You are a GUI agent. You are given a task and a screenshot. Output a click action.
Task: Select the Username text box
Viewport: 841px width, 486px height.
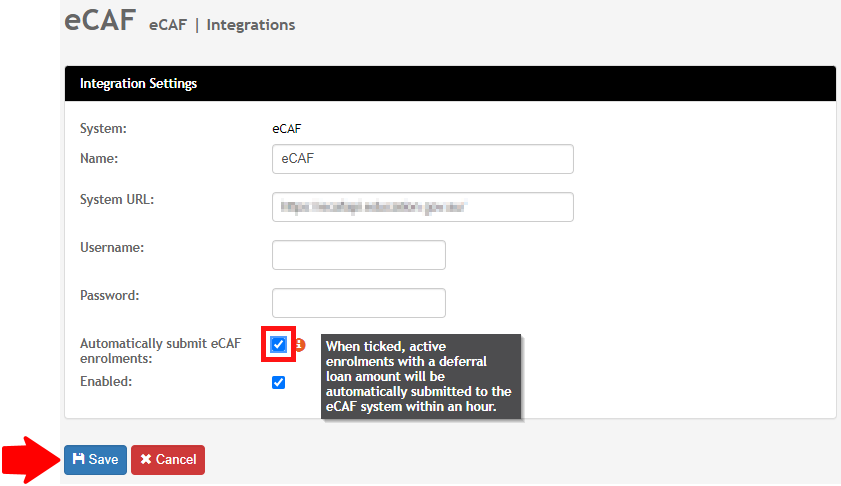coord(358,255)
